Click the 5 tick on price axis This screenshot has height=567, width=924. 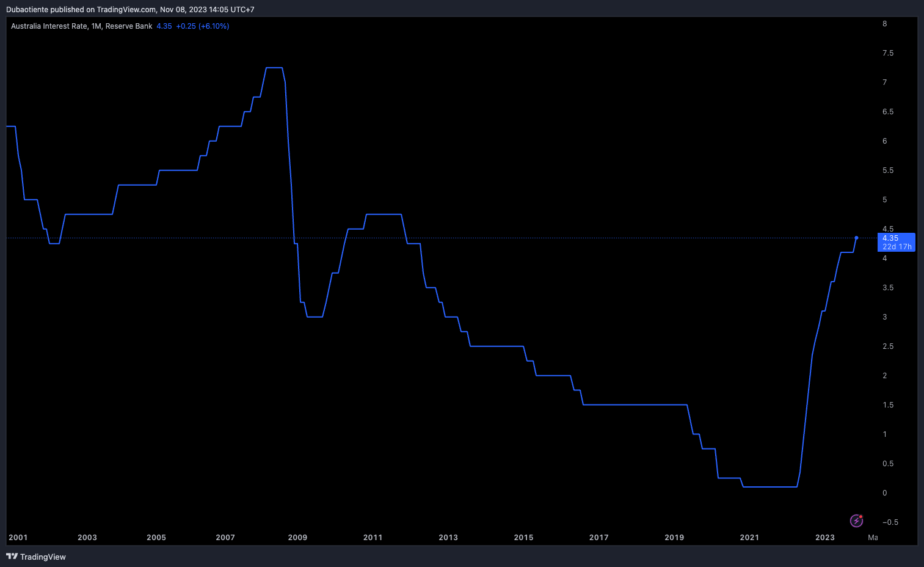pos(885,200)
